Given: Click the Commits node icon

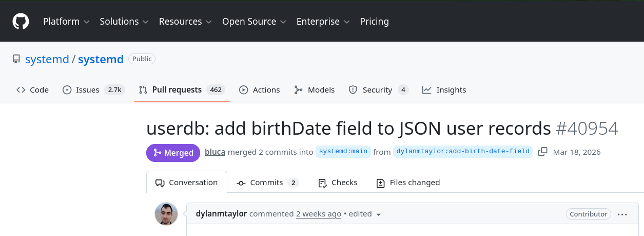Looking at the screenshot, I should coord(241,183).
